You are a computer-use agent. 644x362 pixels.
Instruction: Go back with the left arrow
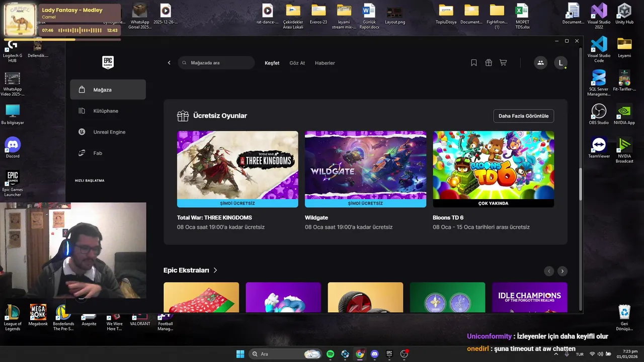point(169,63)
